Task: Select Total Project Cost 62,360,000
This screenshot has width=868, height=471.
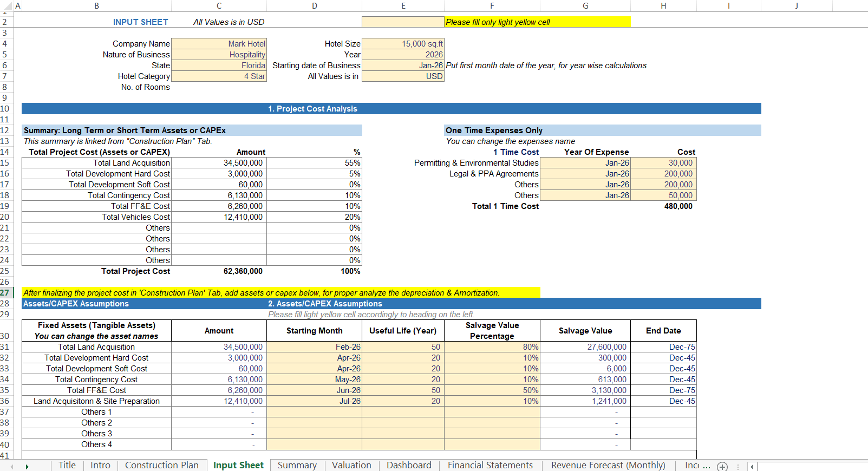Action: [219, 271]
